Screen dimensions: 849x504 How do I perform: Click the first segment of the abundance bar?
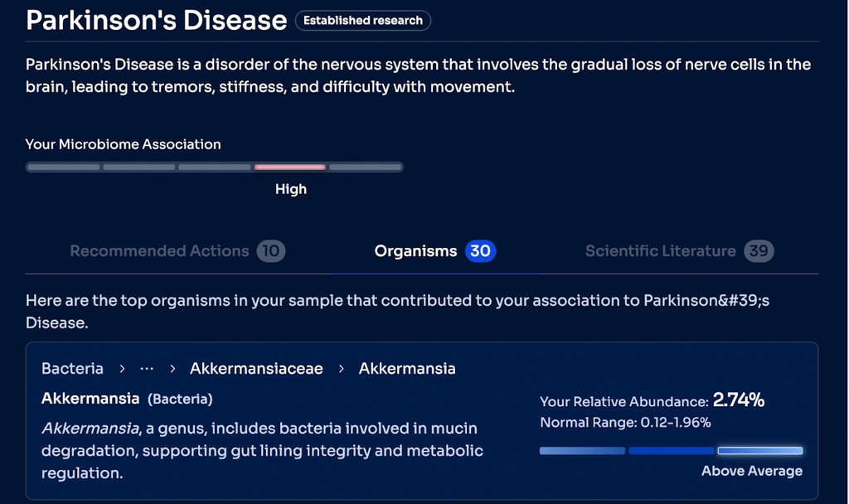pyautogui.click(x=582, y=451)
